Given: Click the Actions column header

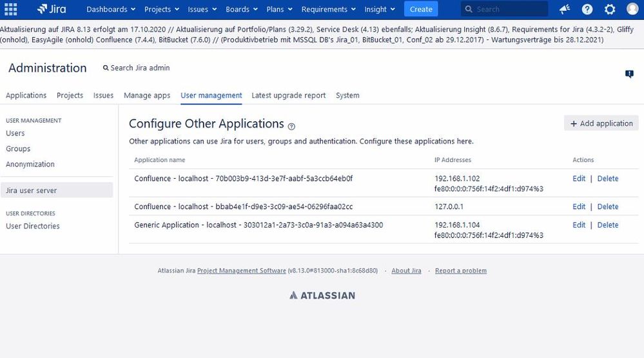Looking at the screenshot, I should [583, 160].
